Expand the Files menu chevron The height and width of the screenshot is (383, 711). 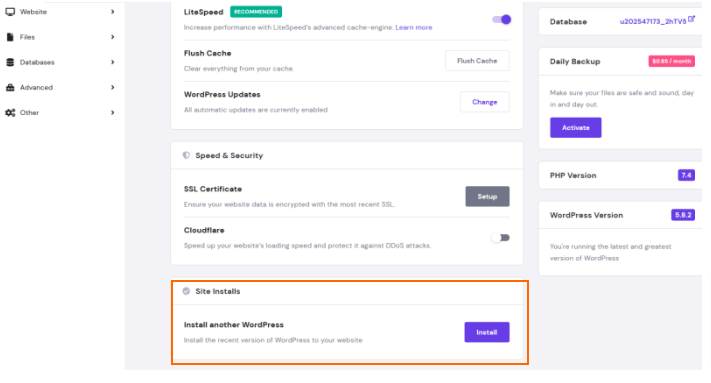coord(112,37)
